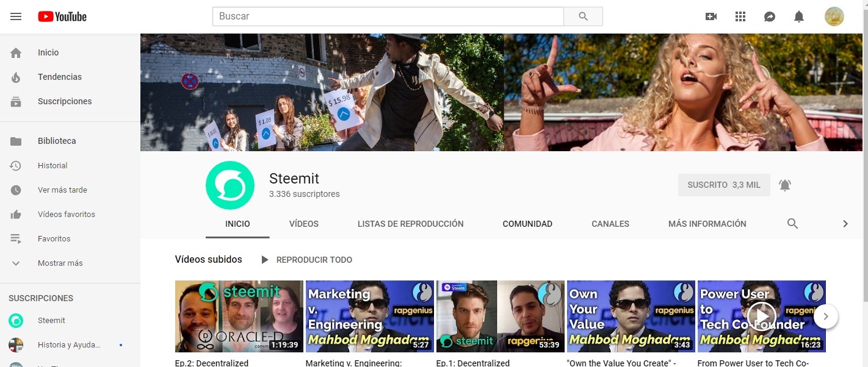This screenshot has width=868, height=367.
Task: Switch to the VÍDEOS tab
Action: (x=304, y=224)
